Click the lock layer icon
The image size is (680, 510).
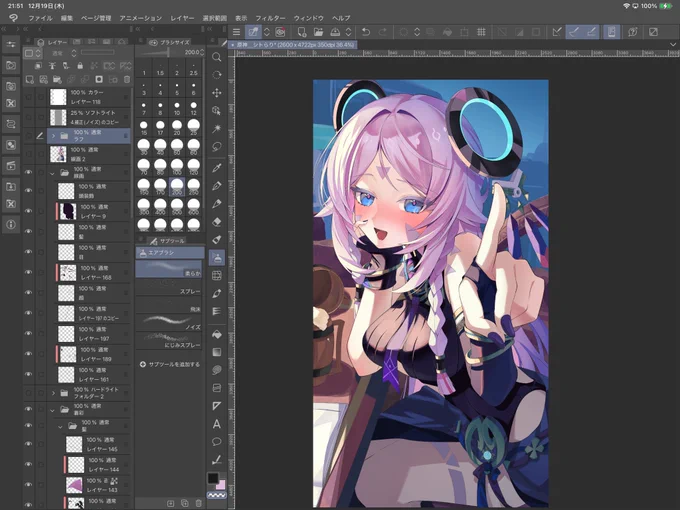click(x=80, y=66)
